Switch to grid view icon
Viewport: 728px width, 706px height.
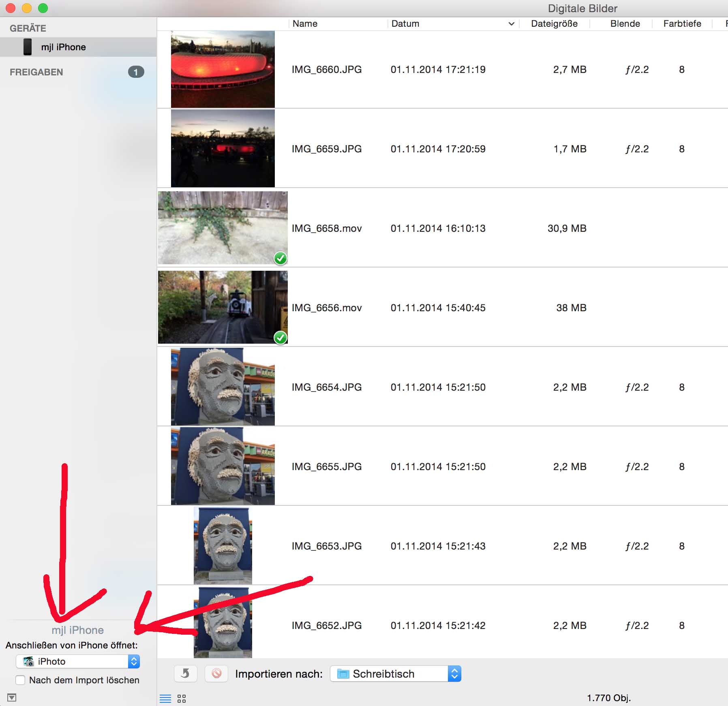(x=182, y=698)
